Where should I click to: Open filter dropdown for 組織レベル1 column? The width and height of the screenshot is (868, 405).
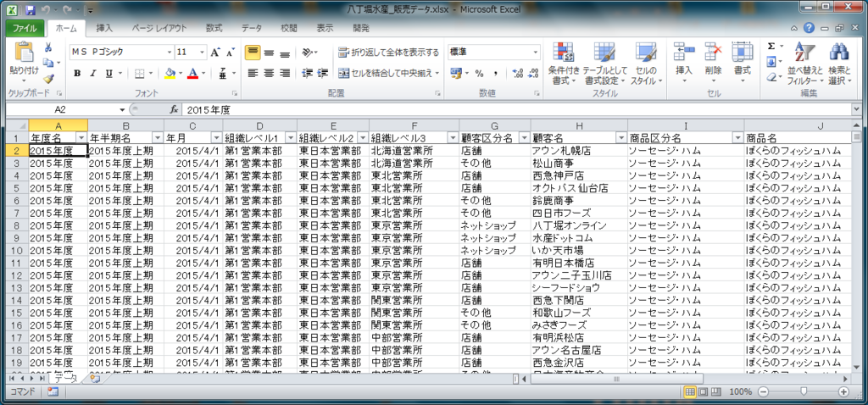pos(291,137)
